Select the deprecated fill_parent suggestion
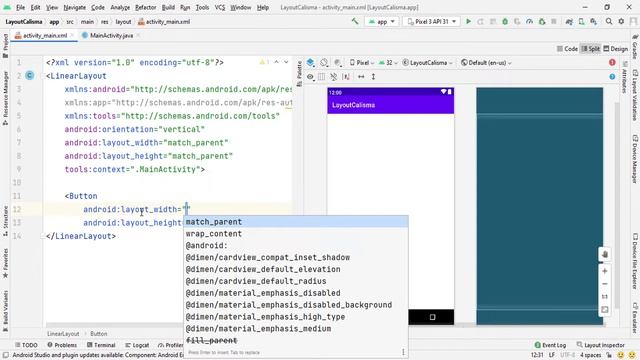 coord(296,340)
